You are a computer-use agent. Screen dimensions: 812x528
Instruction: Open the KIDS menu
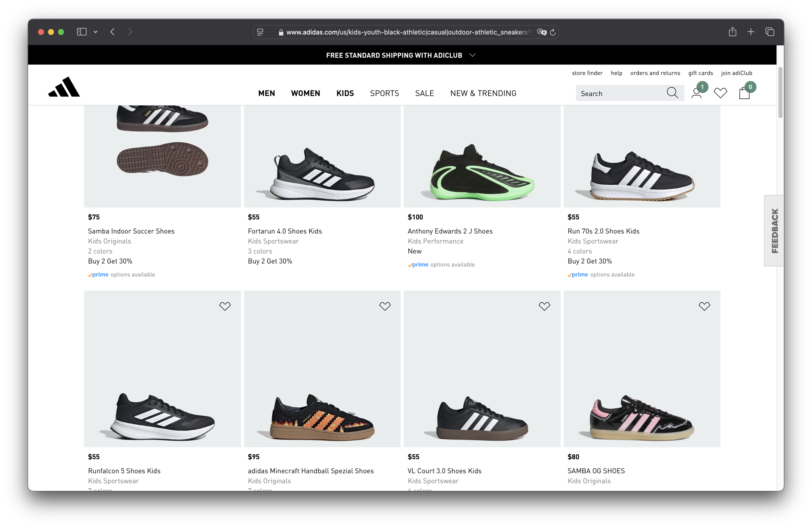click(345, 93)
